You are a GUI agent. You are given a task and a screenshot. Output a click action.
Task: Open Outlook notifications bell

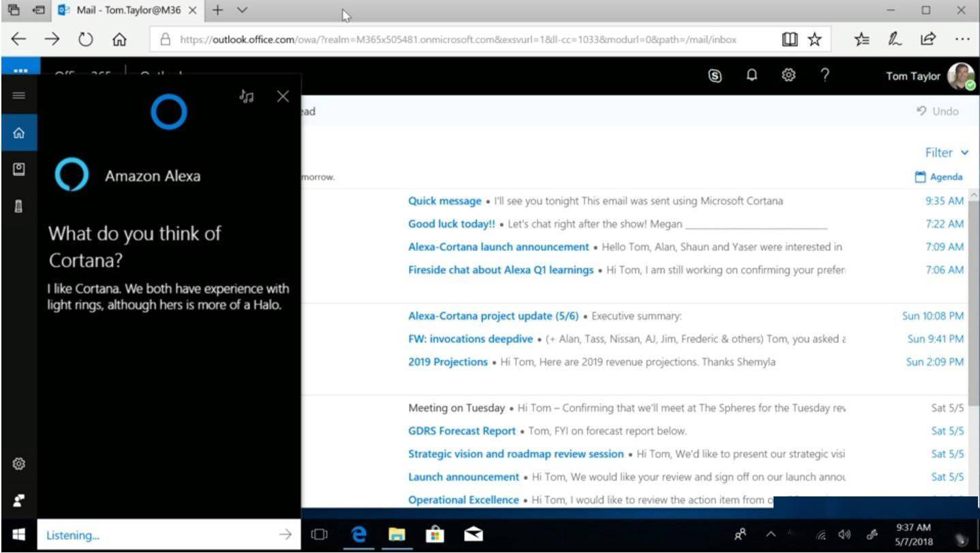coord(751,76)
